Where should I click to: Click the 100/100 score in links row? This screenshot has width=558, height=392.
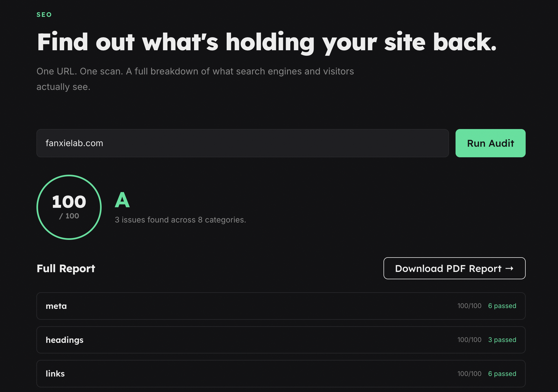tap(469, 374)
